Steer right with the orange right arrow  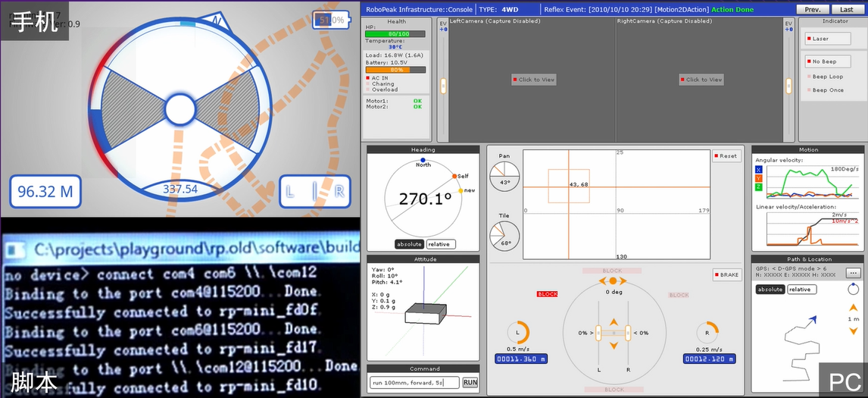pyautogui.click(x=623, y=281)
